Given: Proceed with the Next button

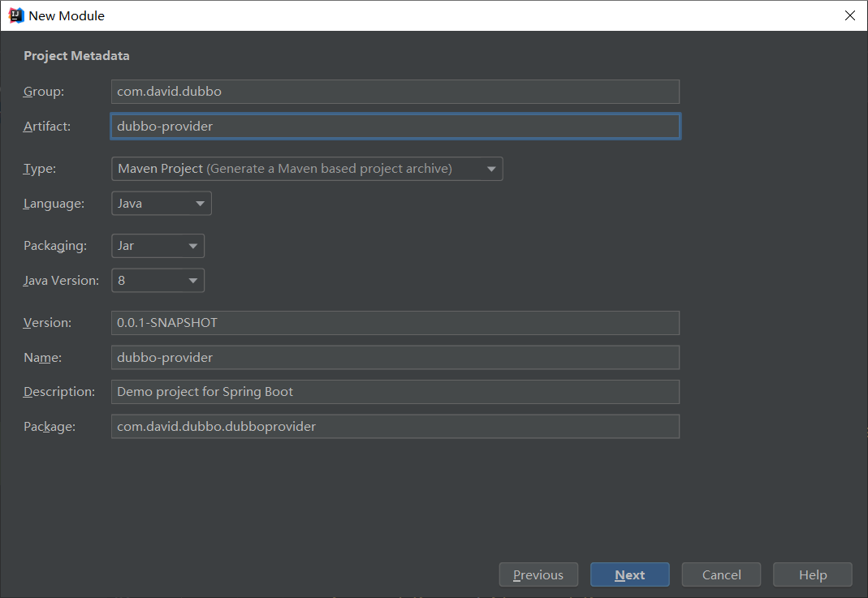Looking at the screenshot, I should click(x=629, y=574).
